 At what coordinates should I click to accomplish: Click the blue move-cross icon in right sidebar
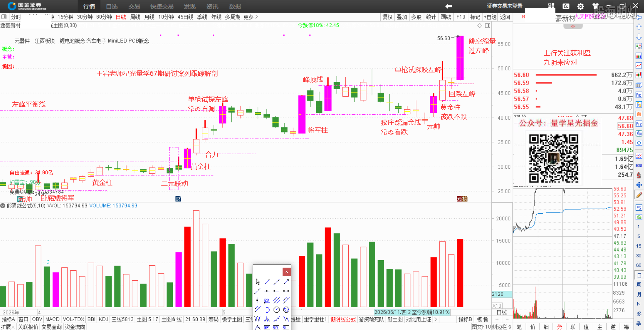(x=639, y=185)
